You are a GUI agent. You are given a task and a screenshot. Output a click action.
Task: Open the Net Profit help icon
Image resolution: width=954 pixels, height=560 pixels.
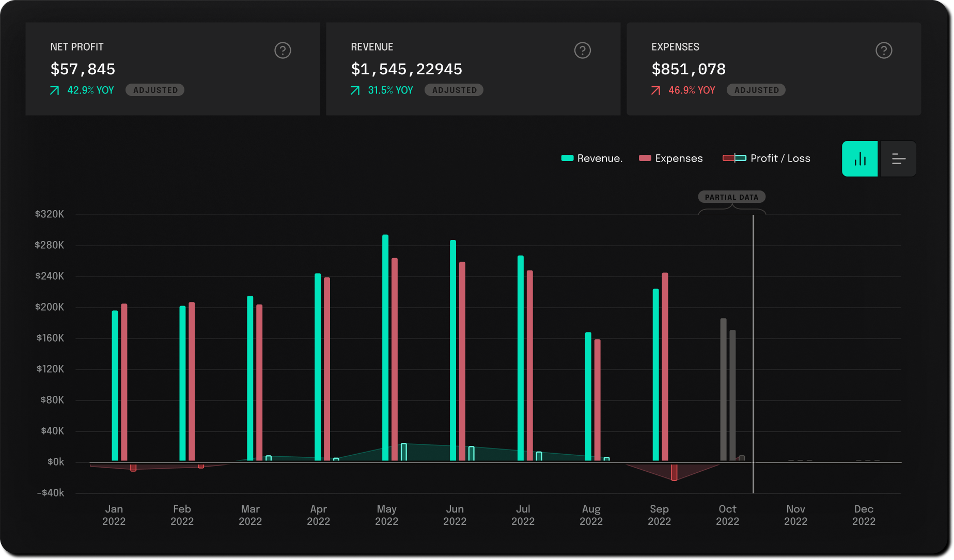[283, 51]
